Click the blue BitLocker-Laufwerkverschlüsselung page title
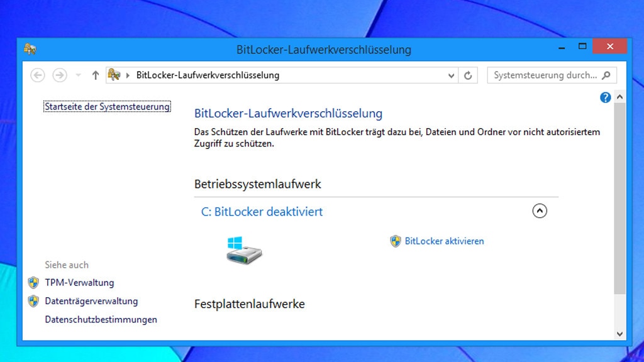The image size is (644, 362). (288, 113)
